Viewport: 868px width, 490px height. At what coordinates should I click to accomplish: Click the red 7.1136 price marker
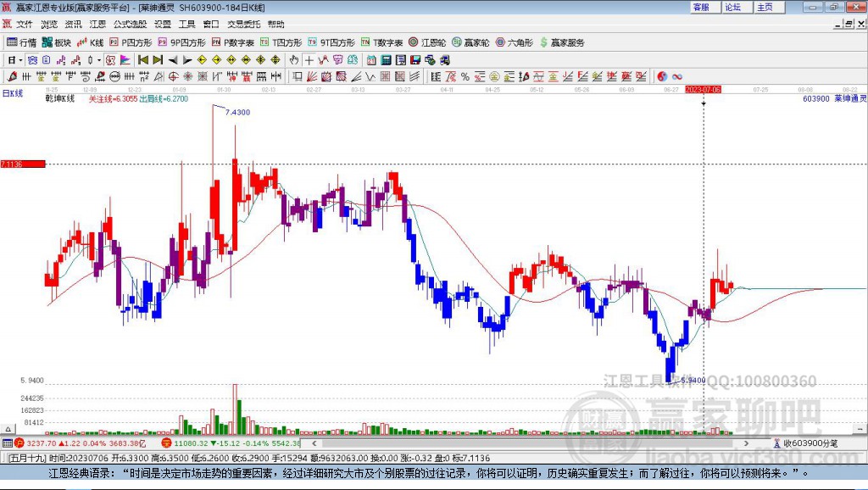pyautogui.click(x=22, y=164)
